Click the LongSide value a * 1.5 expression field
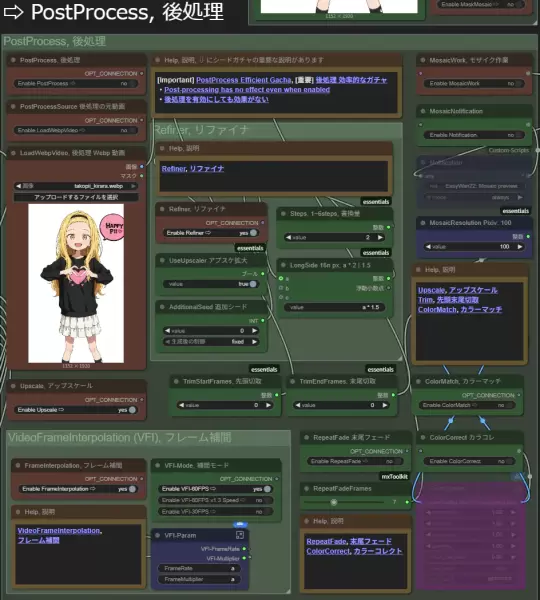 pyautogui.click(x=334, y=307)
